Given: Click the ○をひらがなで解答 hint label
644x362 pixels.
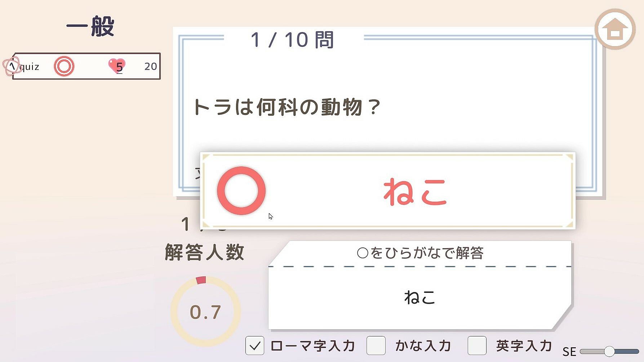Looking at the screenshot, I should 420,253.
